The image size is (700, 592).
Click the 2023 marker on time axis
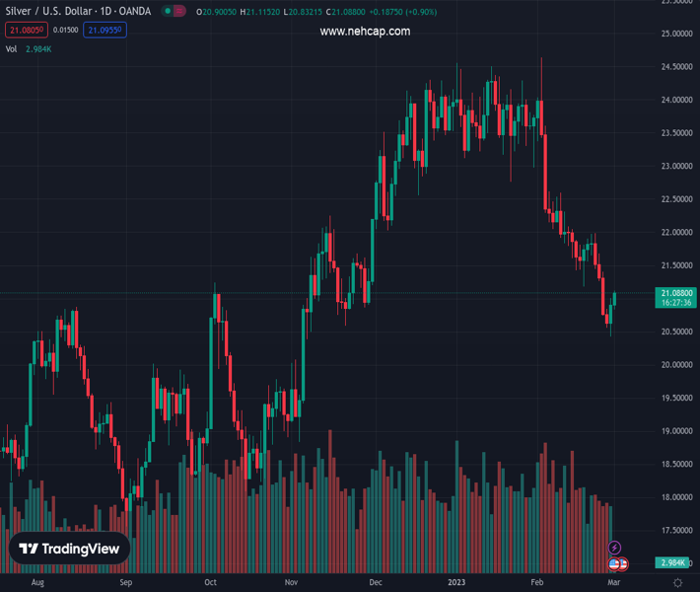[x=455, y=583]
